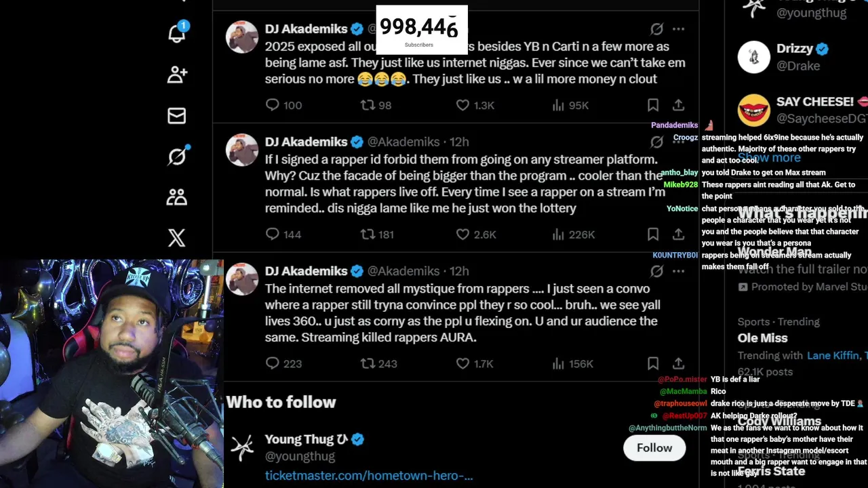This screenshot has height=488, width=868.
Task: Open the follow requests person-plus icon
Action: (177, 75)
